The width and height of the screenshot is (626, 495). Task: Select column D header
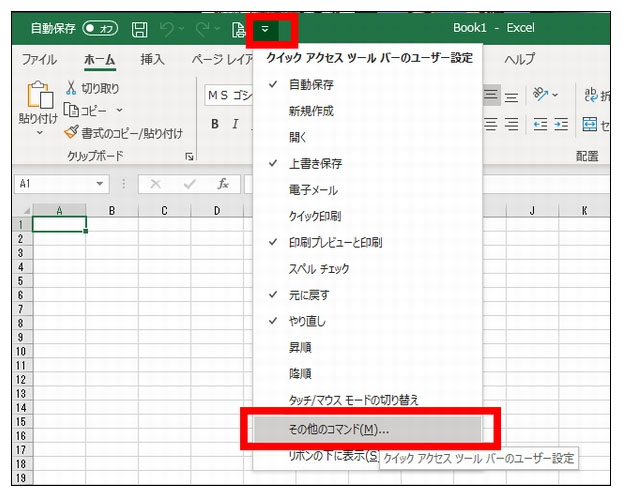[217, 211]
